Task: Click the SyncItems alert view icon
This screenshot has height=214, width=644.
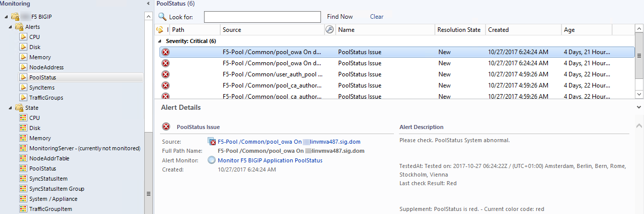Action: click(x=23, y=88)
